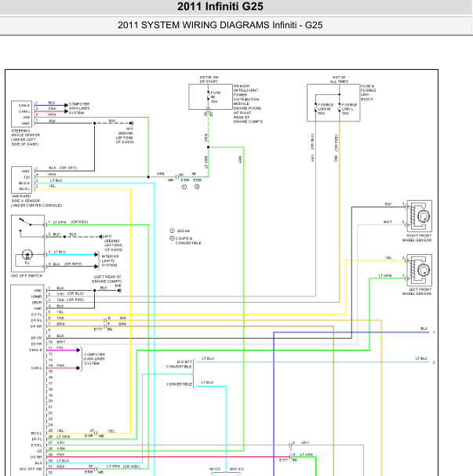Click the IPDM E/R power distribution module description
This screenshot has height=476, width=473.
[248, 104]
